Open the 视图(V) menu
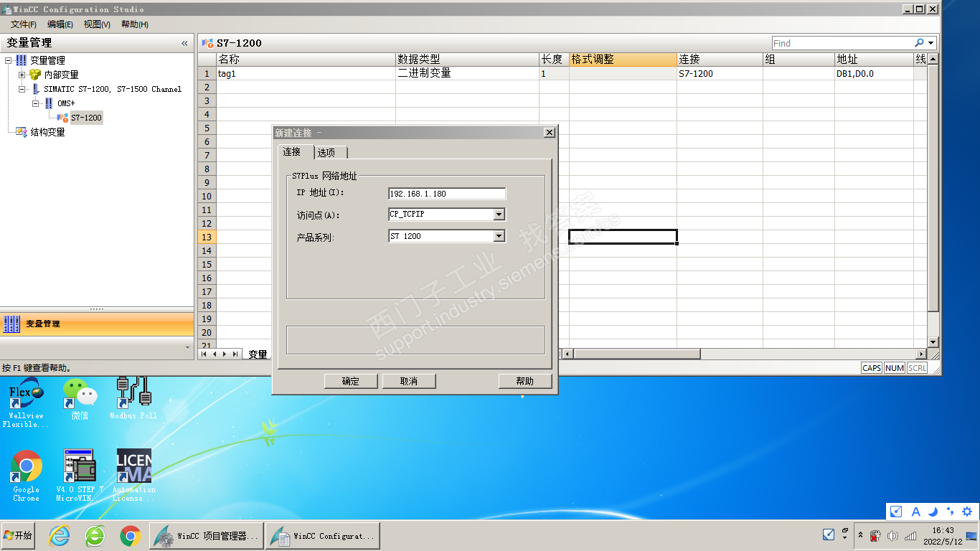 click(x=97, y=24)
